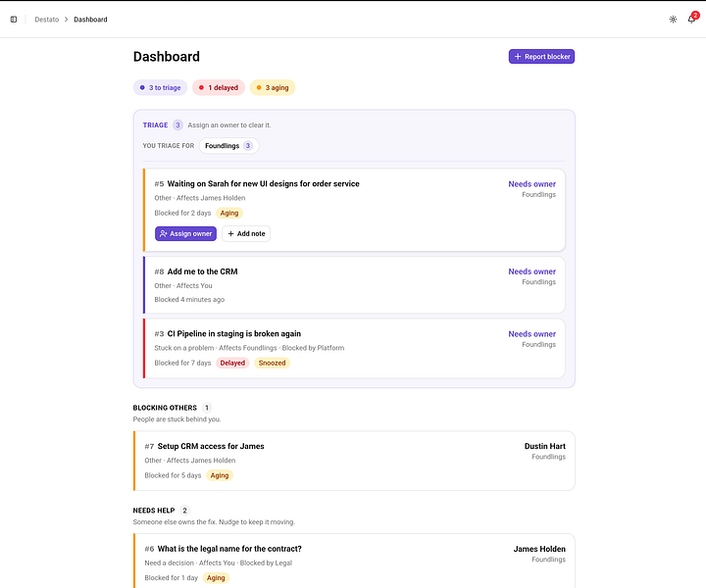Click the Triage count badge
The height and width of the screenshot is (588, 706).
177,125
